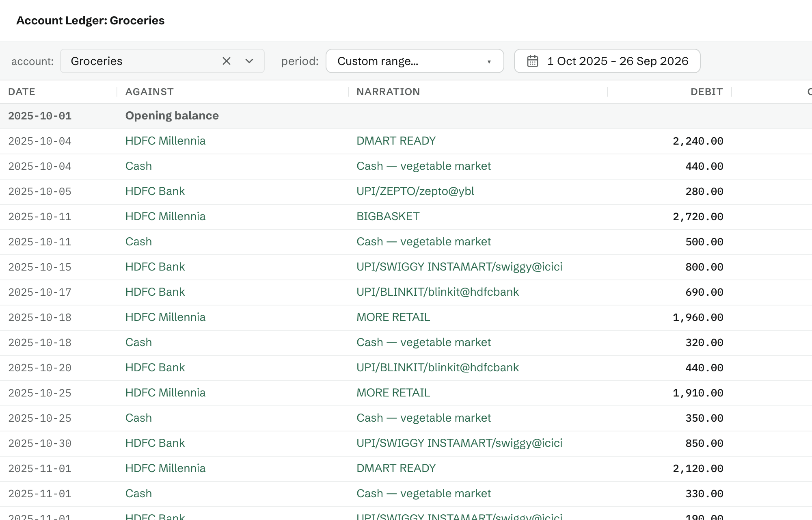Click the 690.00 debit amount
The width and height of the screenshot is (812, 520).
[704, 292]
